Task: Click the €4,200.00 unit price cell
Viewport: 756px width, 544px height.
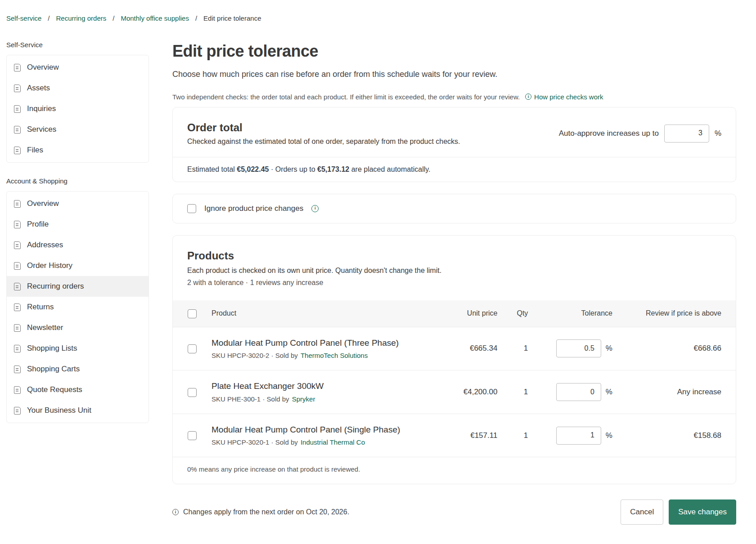Action: pos(480,392)
